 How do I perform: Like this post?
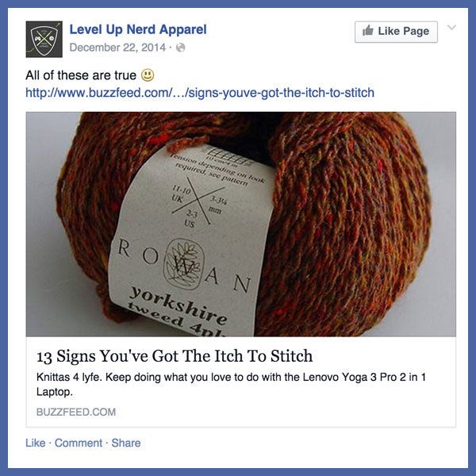point(35,443)
